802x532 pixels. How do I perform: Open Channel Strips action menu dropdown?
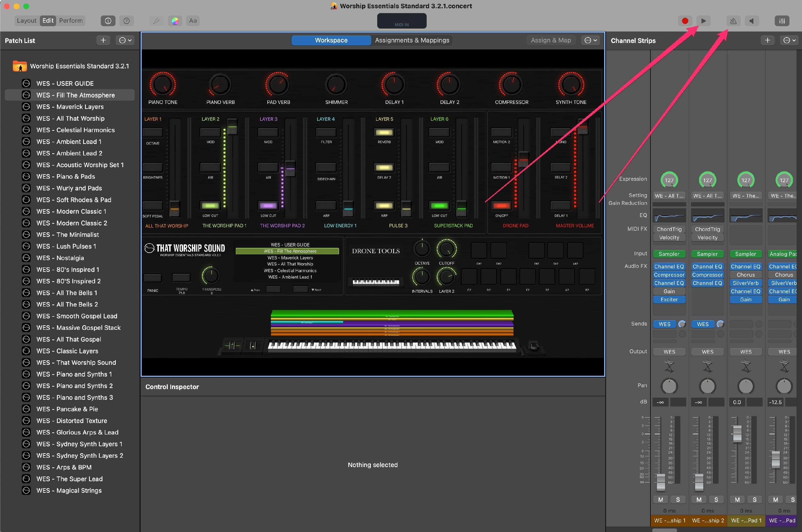click(x=789, y=40)
